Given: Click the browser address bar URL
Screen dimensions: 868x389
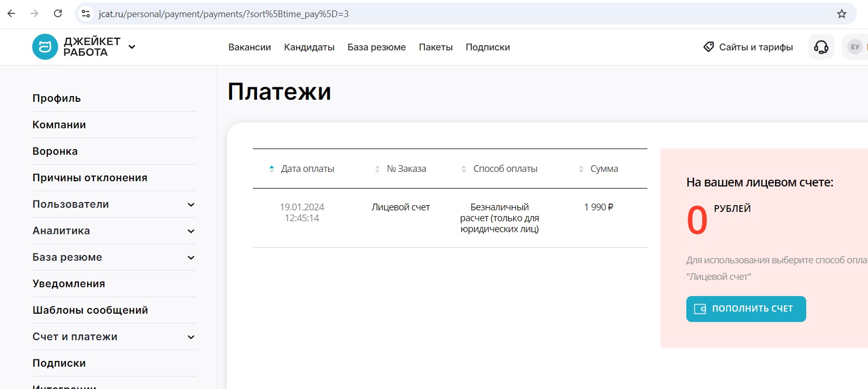Looking at the screenshot, I should (x=223, y=14).
